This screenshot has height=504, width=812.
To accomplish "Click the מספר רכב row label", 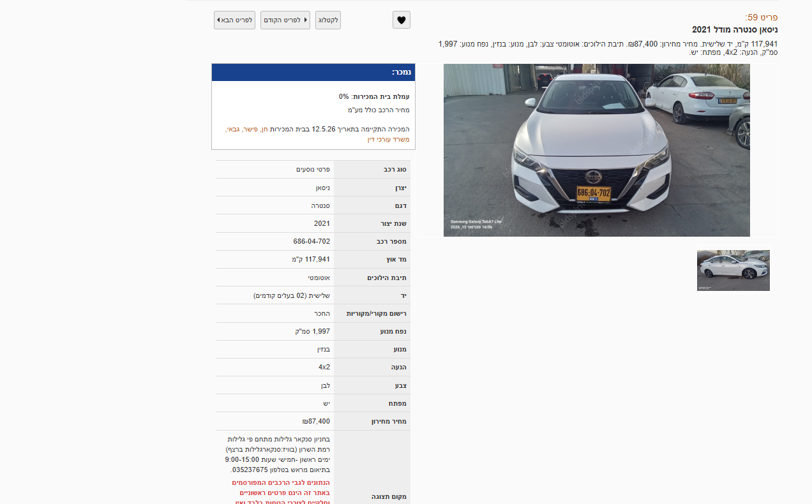I will 392,242.
